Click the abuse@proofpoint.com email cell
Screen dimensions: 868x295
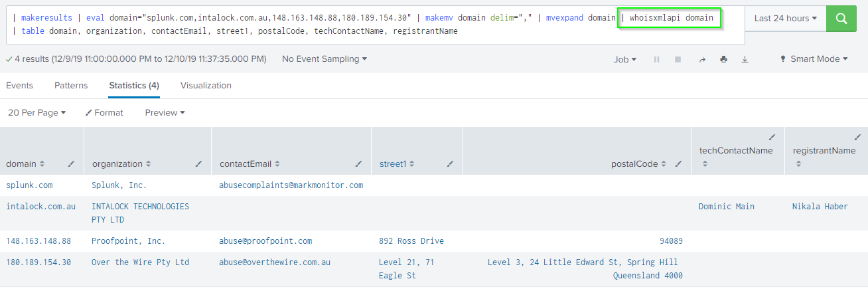pyautogui.click(x=265, y=241)
